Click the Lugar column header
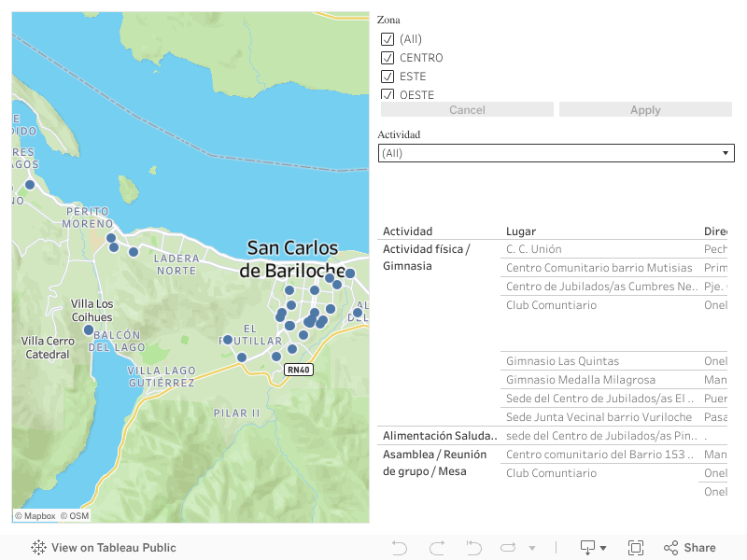This screenshot has width=747, height=560. click(x=521, y=231)
